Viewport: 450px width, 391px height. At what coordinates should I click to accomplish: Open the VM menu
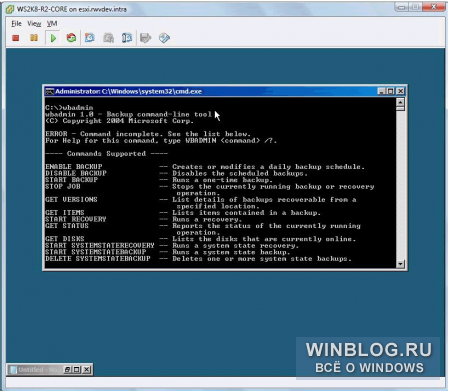pos(52,24)
